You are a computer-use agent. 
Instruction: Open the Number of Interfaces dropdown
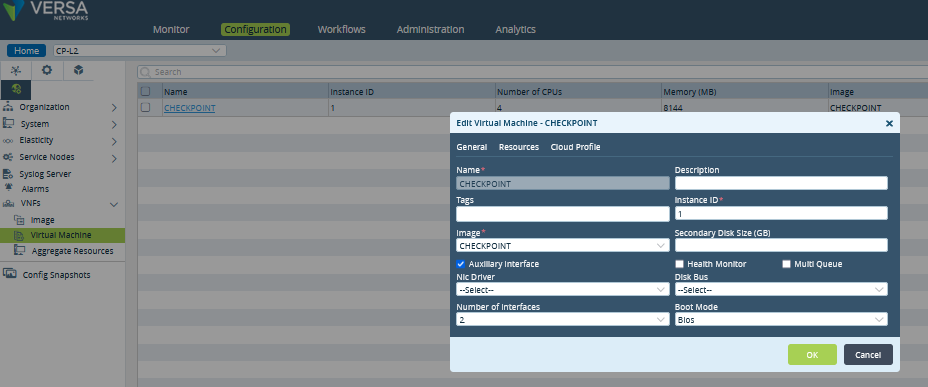(x=563, y=319)
